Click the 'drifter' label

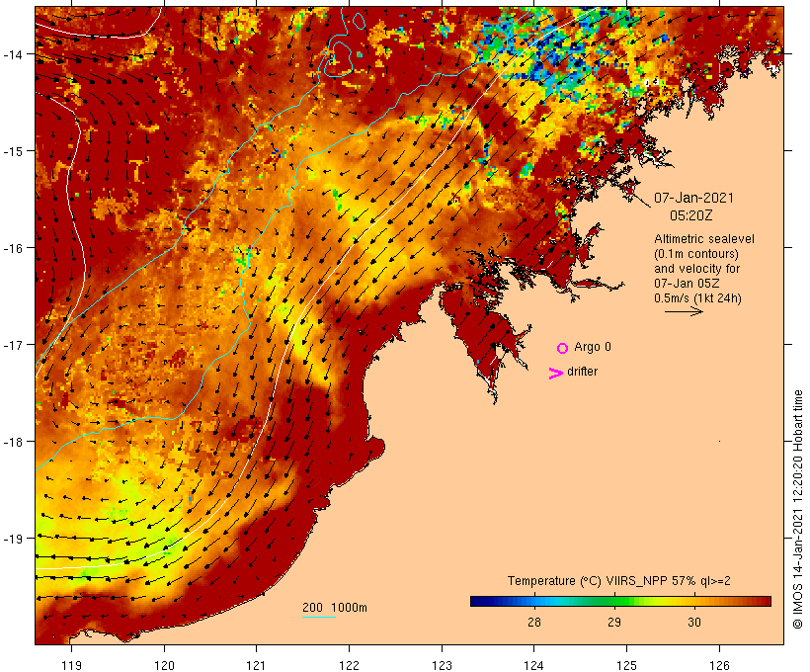pyautogui.click(x=582, y=372)
